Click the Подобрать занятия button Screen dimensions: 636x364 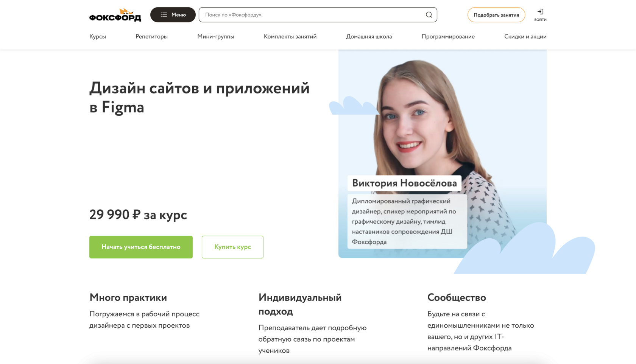[496, 15]
